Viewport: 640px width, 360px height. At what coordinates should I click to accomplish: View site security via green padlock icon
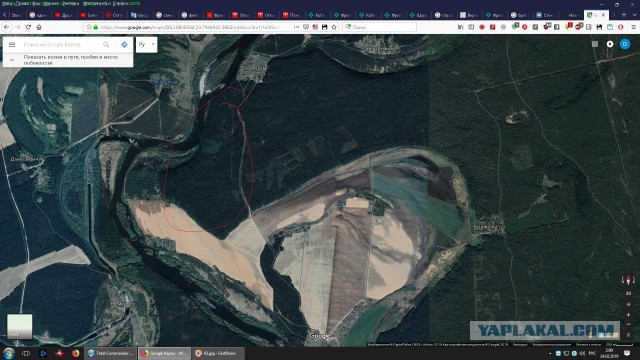[96, 27]
